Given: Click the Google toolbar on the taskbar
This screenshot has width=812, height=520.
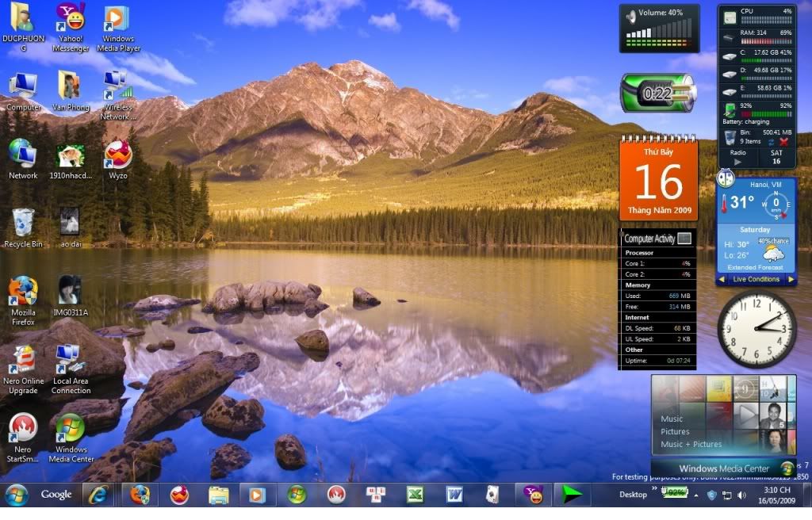Looking at the screenshot, I should pos(56,495).
